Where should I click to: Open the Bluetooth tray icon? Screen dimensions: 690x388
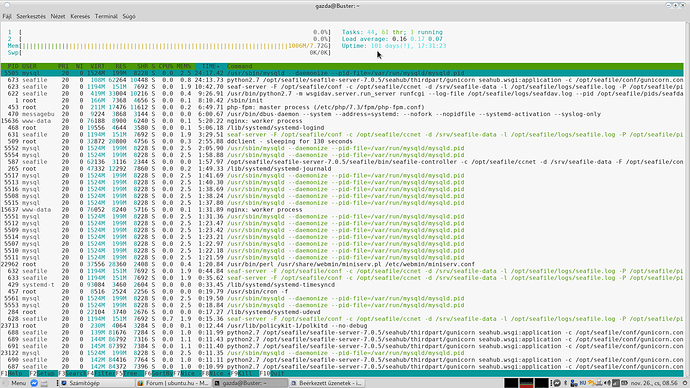click(565, 383)
